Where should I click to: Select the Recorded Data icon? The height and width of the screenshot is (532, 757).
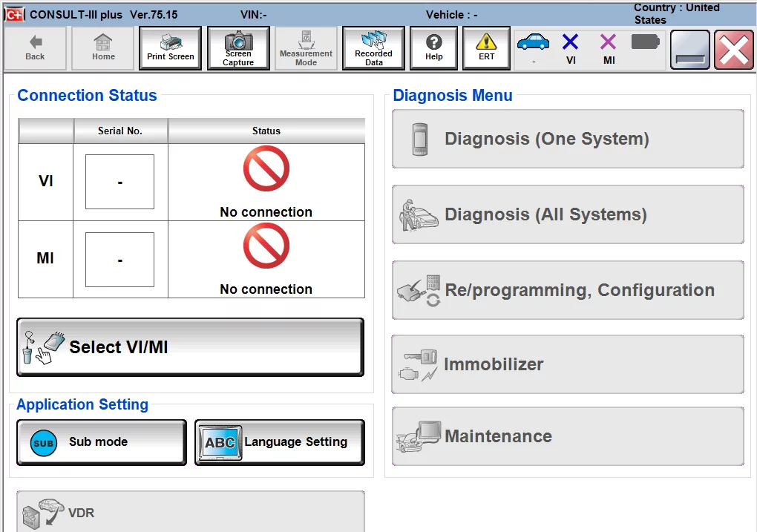373,47
